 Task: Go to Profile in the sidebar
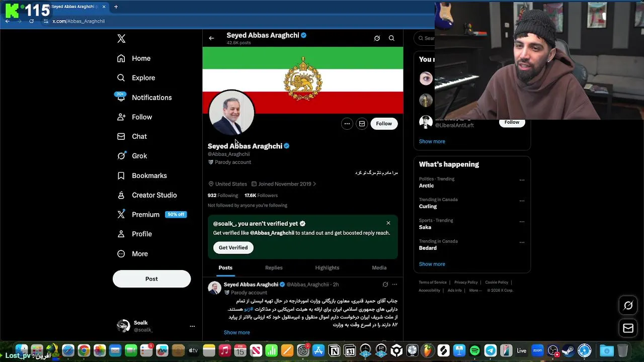[134, 234]
